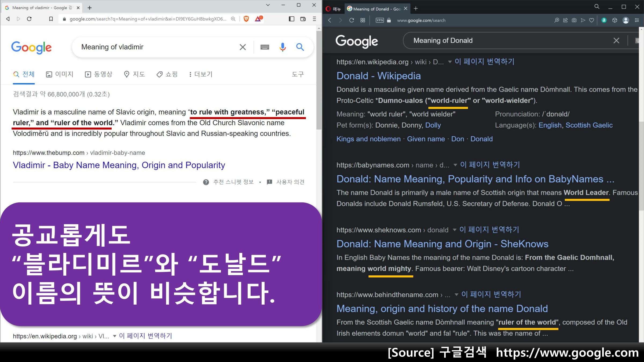Clear the 'Meaning of vladimir' search text
Image resolution: width=644 pixels, height=362 pixels.
(x=243, y=47)
